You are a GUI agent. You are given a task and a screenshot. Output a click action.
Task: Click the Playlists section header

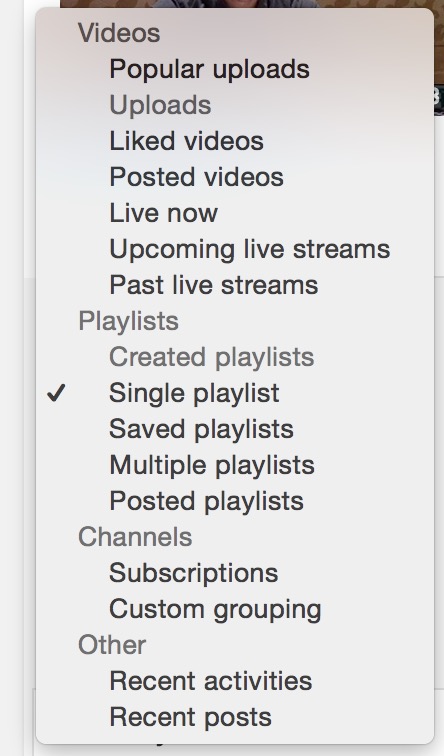pyautogui.click(x=128, y=321)
